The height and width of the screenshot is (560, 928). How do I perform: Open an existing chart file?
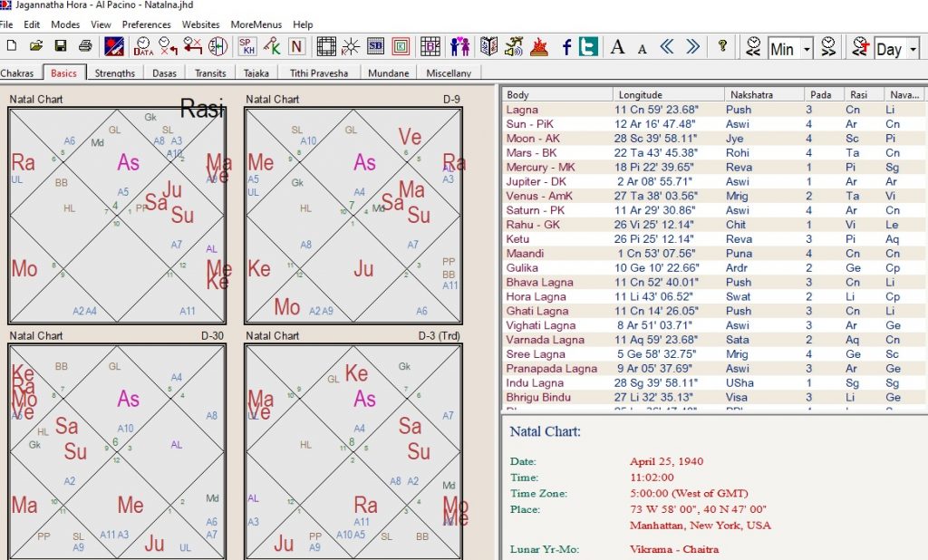coord(36,46)
